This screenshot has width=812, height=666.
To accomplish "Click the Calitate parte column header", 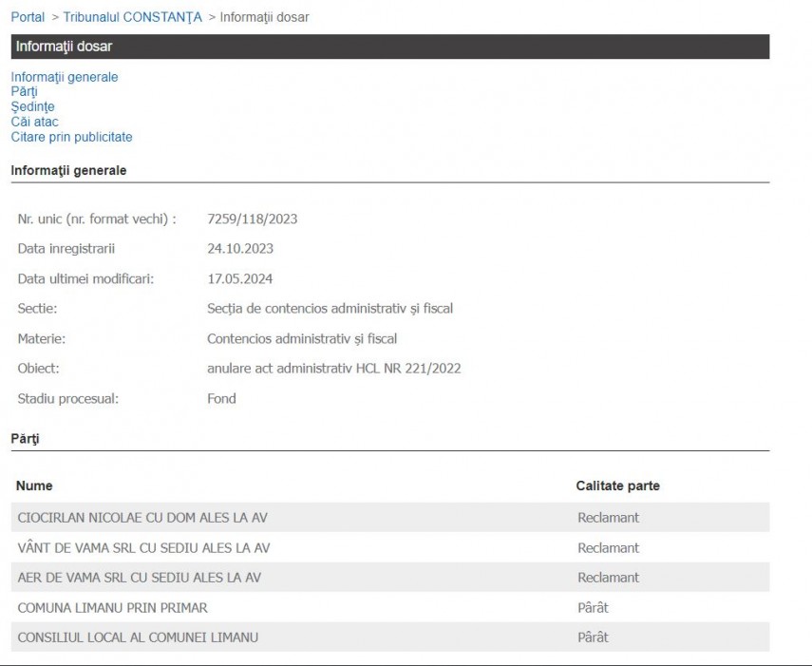I will [617, 485].
